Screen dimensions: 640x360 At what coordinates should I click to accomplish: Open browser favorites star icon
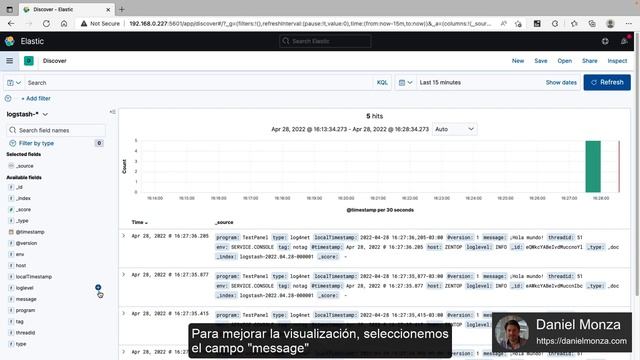point(574,24)
